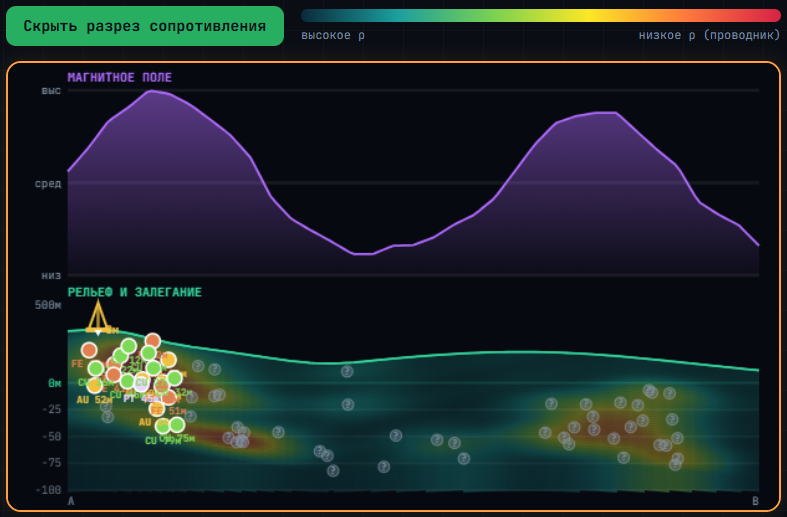Click the РЕЛЬЕФ И ЗАЛЕГАНИЕ section title

(135, 292)
